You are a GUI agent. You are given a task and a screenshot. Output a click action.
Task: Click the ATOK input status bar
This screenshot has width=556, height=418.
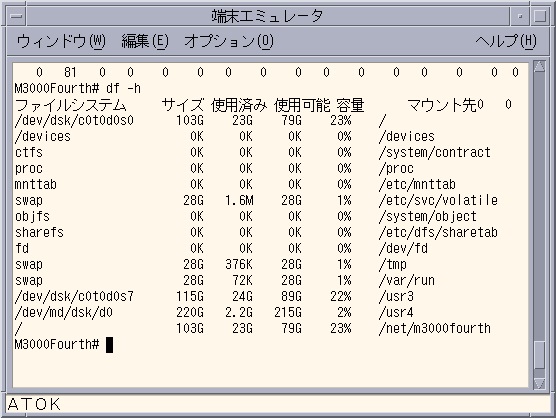pos(278,404)
